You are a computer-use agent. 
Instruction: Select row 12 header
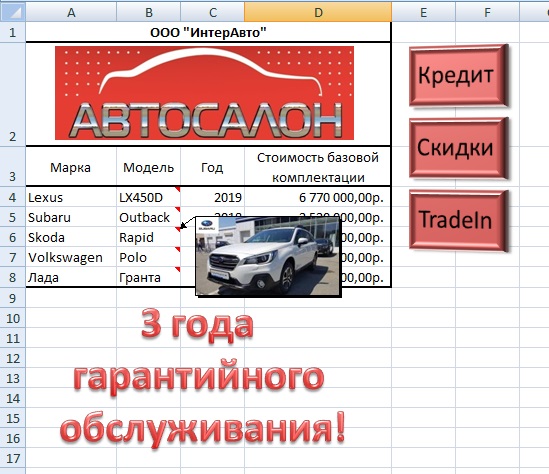(13, 358)
